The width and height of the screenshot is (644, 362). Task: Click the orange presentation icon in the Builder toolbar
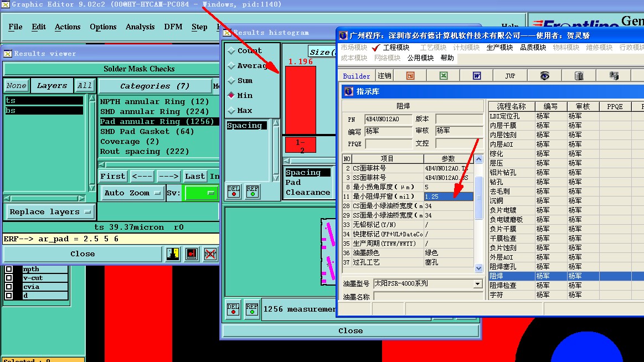point(410,76)
